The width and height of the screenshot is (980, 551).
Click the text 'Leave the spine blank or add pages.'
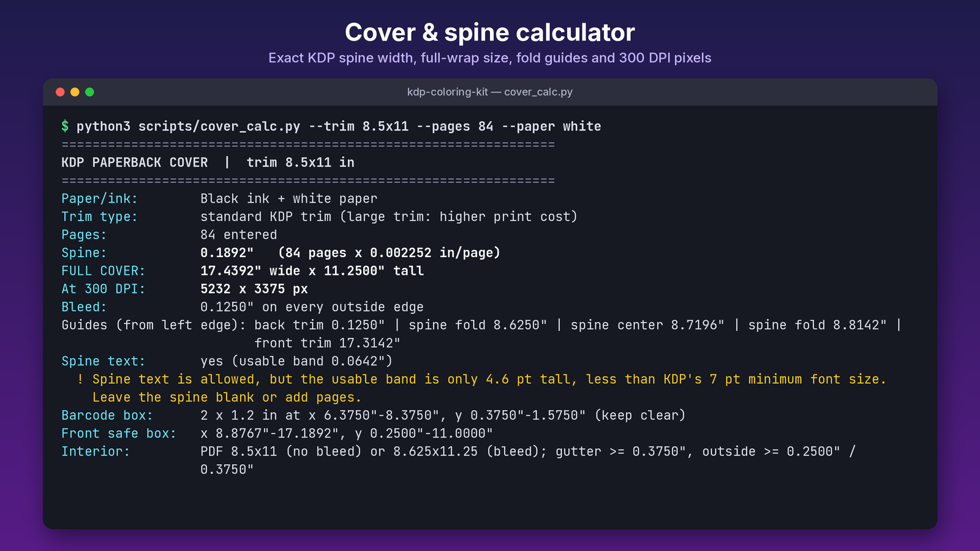(227, 397)
